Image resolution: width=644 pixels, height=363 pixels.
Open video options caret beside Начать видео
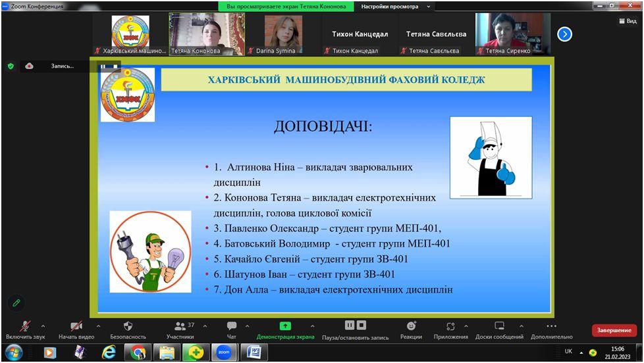(98, 326)
